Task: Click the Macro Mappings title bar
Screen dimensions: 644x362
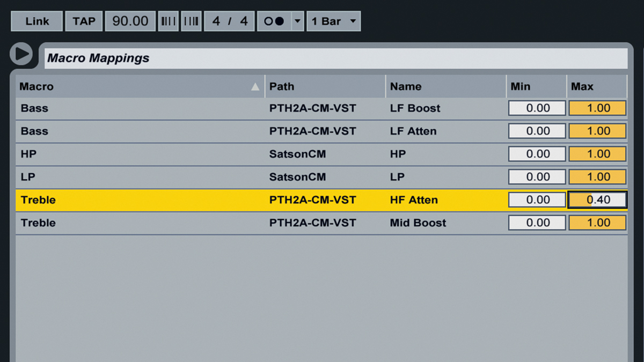Action: tap(336, 58)
